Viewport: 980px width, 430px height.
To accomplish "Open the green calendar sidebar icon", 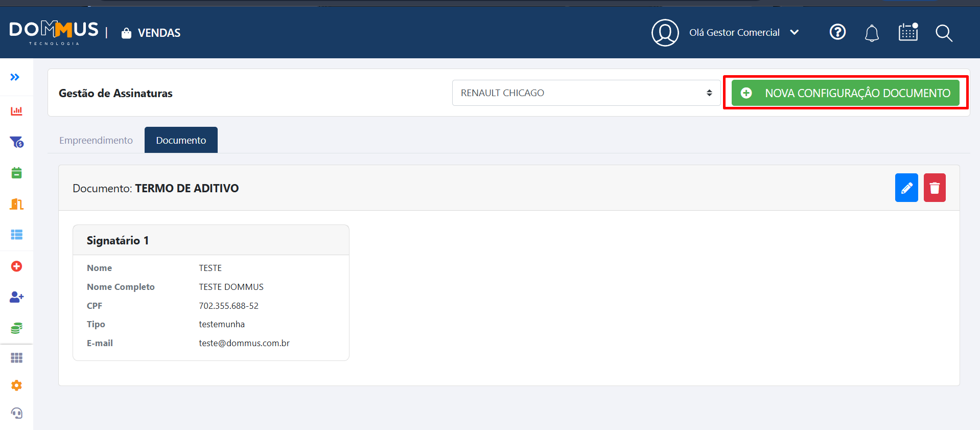I will click(x=16, y=173).
